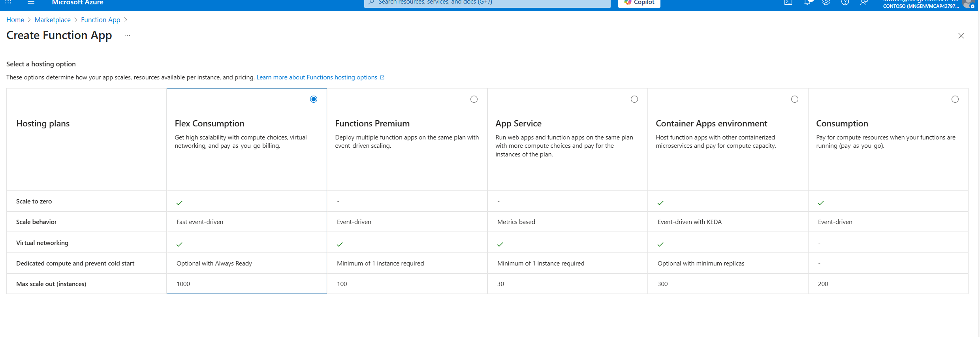Click the Home breadcrumb link
This screenshot has height=337, width=980.
pyautogui.click(x=15, y=20)
